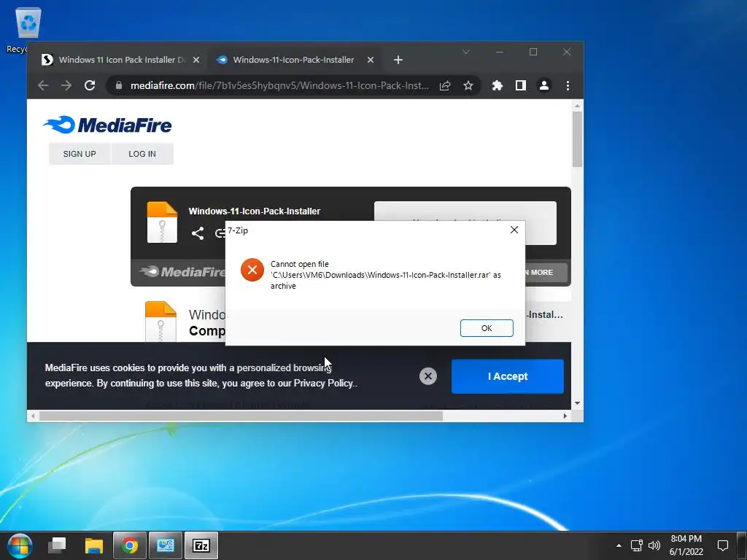Dismiss the cookie banner with X icon
This screenshot has width=747, height=560.
click(x=427, y=376)
